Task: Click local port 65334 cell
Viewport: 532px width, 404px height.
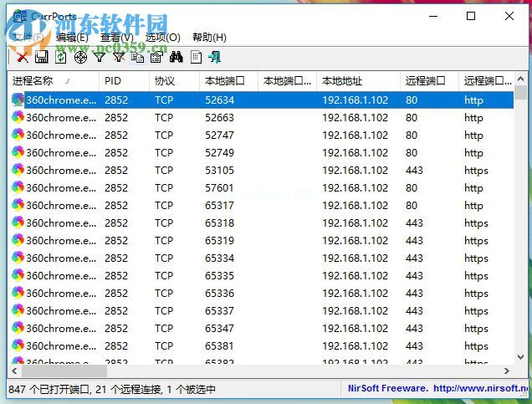Action: click(219, 258)
